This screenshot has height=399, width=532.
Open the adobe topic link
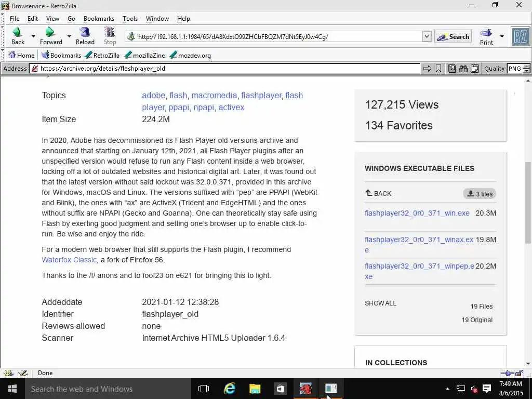pyautogui.click(x=153, y=96)
